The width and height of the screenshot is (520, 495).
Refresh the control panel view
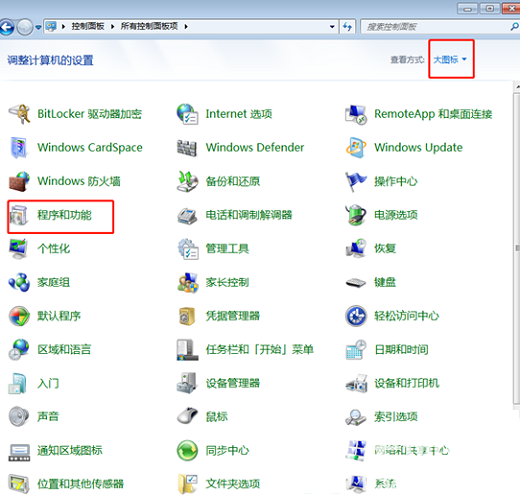347,27
